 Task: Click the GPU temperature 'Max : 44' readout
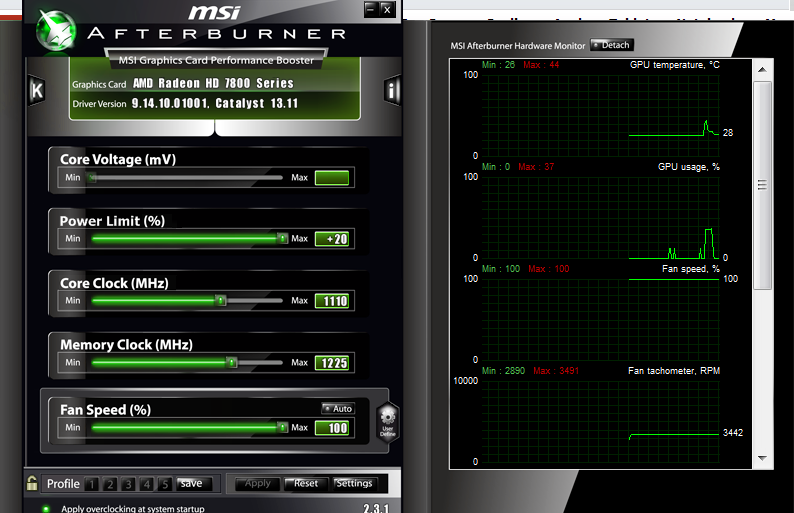(541, 65)
